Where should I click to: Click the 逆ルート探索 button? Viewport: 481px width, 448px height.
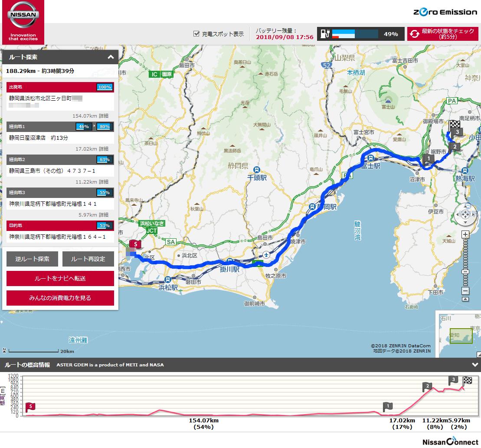[x=32, y=259]
